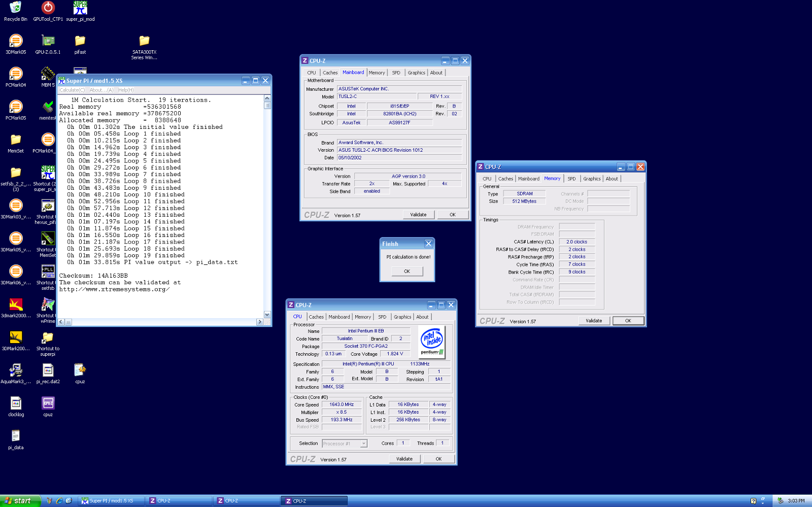Open About tab in processor CPU-Z window
Viewport: 812px width, 507px height.
click(422, 317)
